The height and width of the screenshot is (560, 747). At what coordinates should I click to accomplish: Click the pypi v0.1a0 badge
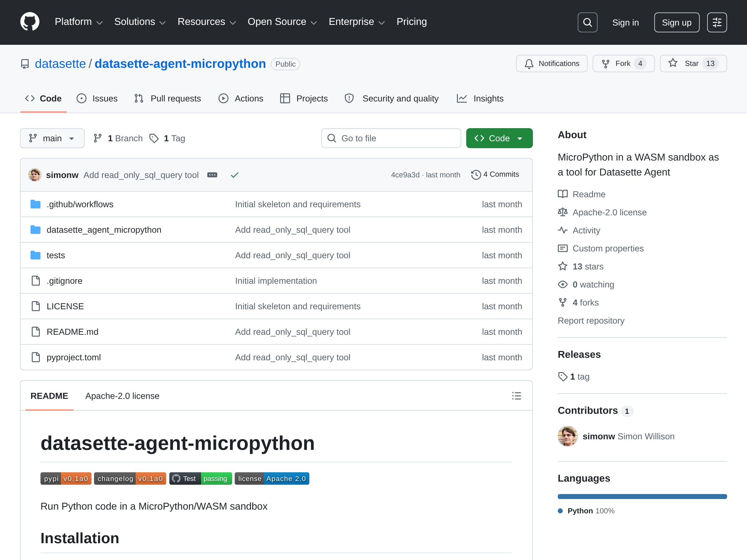[66, 478]
